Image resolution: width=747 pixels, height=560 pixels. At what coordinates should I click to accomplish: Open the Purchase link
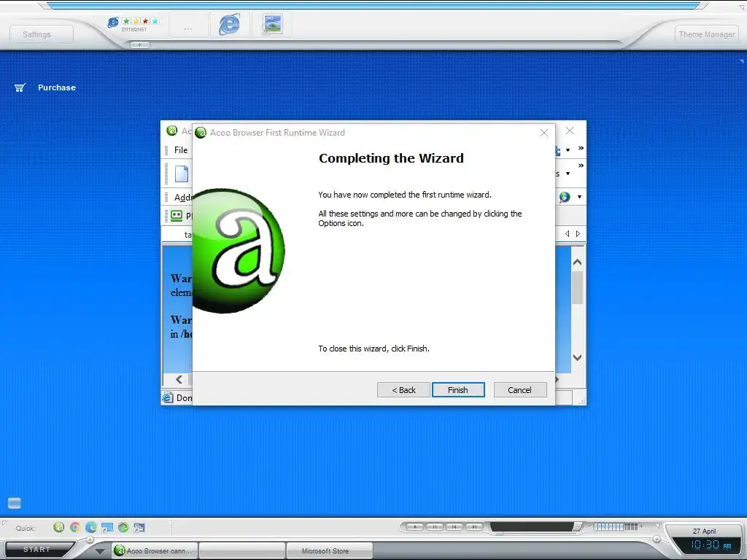point(57,87)
